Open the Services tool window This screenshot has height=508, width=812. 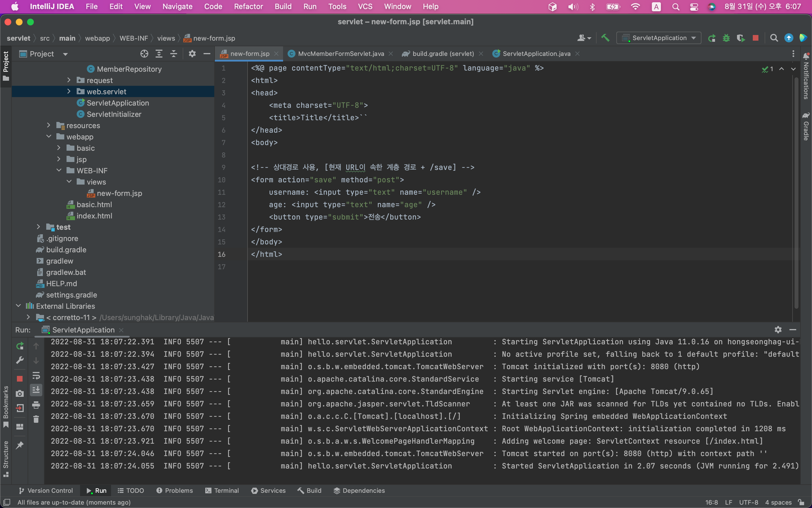[x=268, y=491]
